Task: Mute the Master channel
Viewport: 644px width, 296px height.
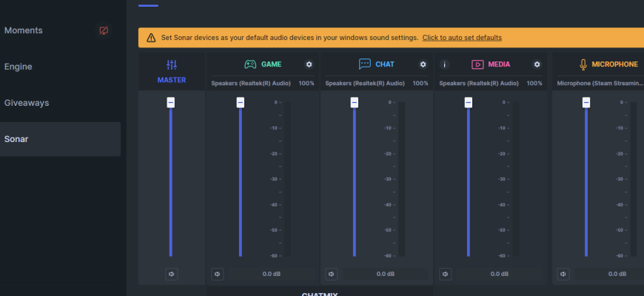Action: coord(172,274)
